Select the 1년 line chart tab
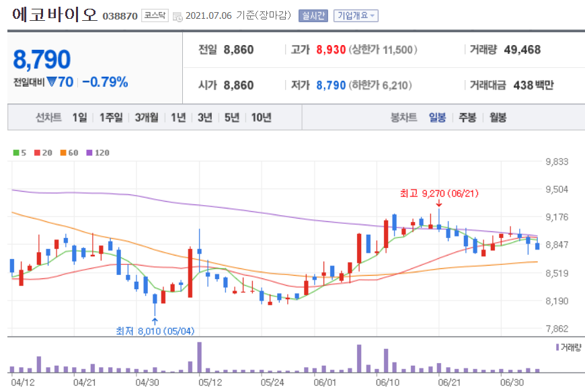 178,118
